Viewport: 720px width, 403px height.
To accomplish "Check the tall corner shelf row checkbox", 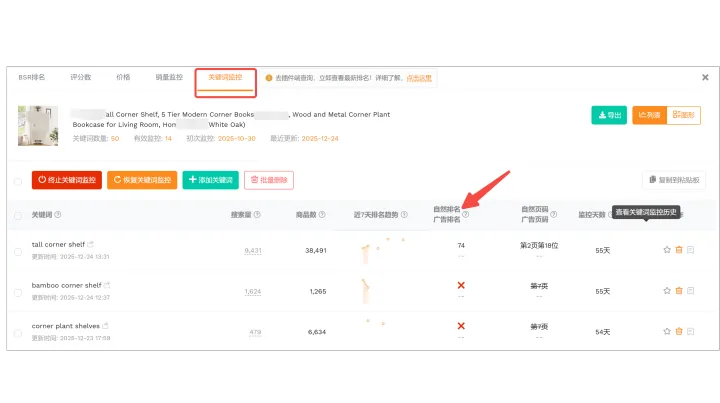I will coord(18,252).
